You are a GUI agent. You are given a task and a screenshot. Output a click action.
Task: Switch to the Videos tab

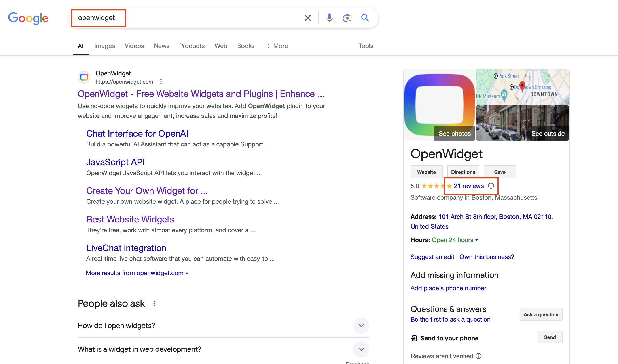tap(134, 46)
